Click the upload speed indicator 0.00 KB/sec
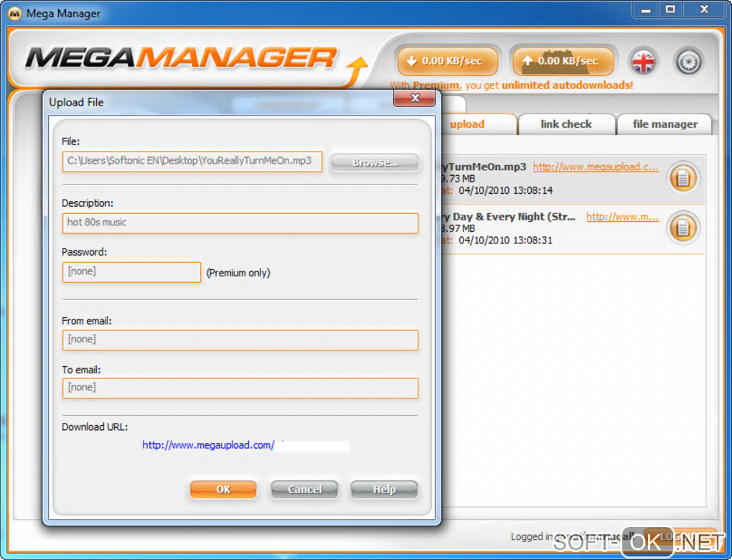732x560 pixels. coord(563,61)
